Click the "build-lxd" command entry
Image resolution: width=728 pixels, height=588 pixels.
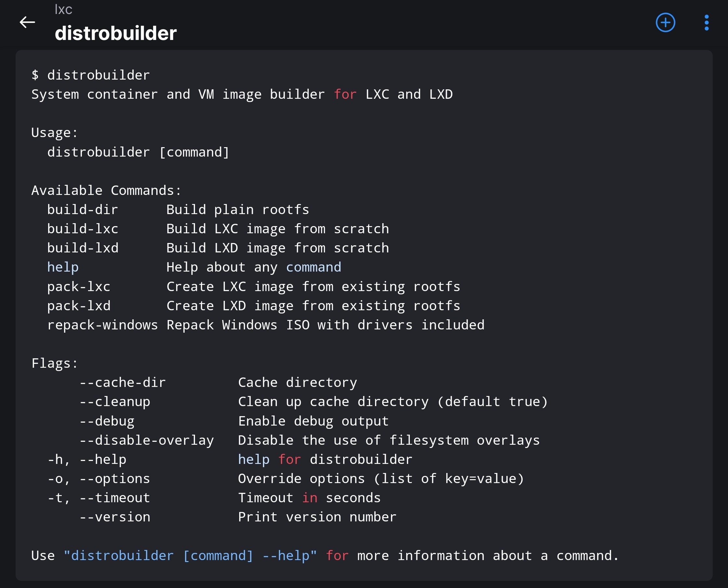[83, 248]
